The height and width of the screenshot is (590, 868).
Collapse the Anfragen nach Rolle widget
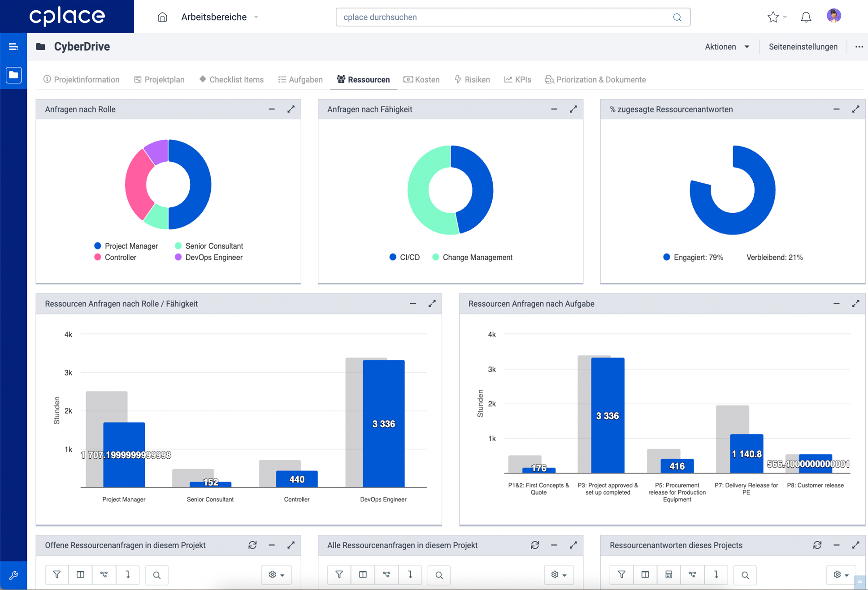[272, 109]
